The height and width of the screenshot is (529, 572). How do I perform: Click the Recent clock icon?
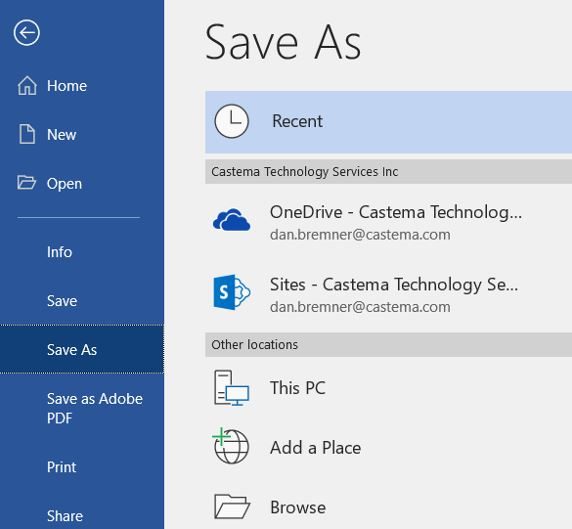click(232, 121)
